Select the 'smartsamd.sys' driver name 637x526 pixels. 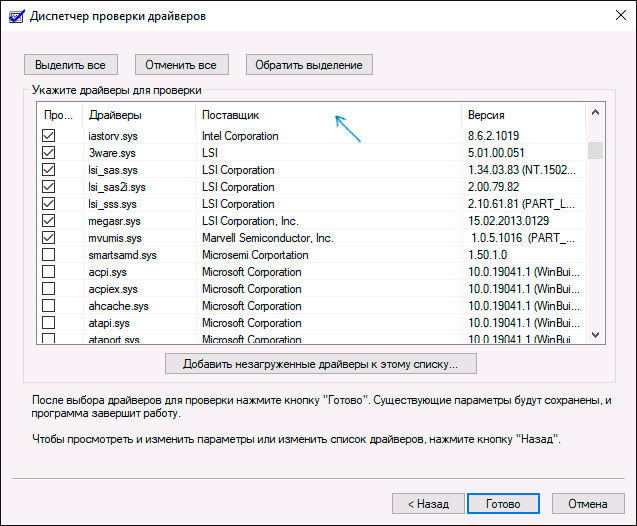[x=122, y=255]
